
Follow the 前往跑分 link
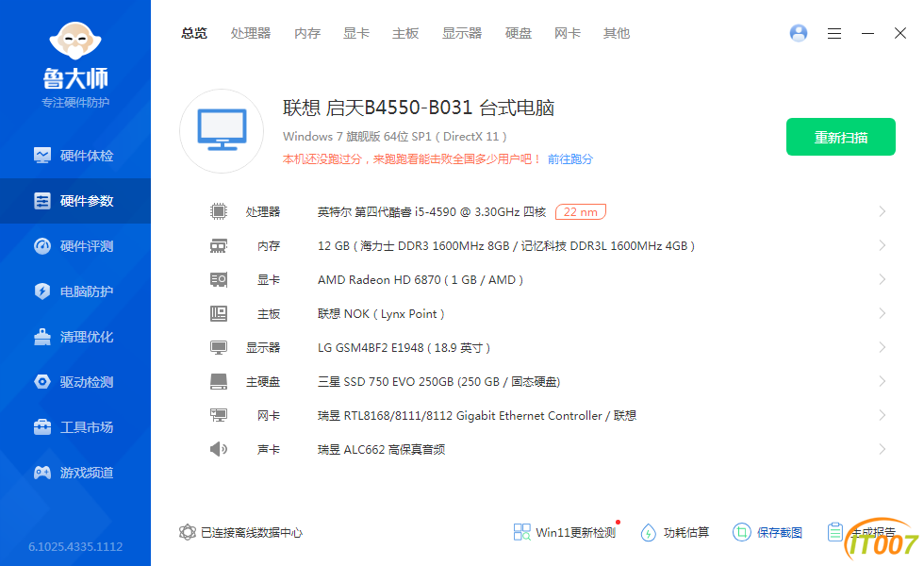click(570, 159)
